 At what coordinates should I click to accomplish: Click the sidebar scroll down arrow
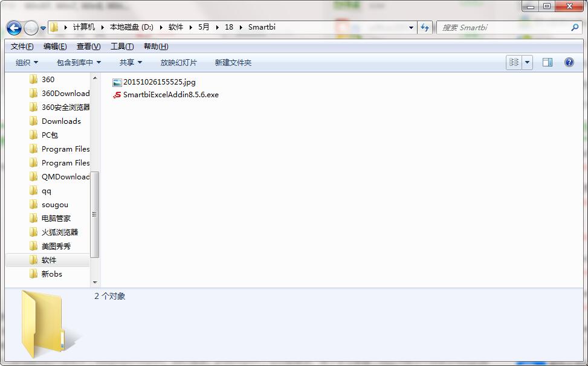point(95,282)
